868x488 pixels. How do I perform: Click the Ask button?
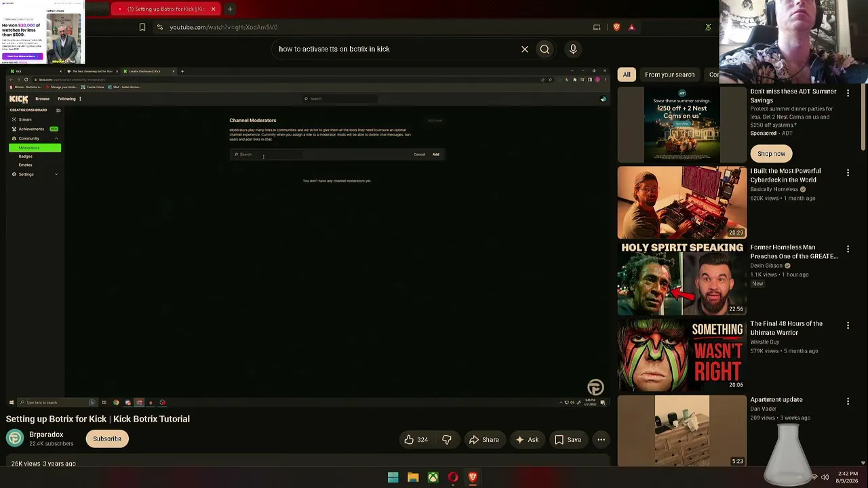527,440
